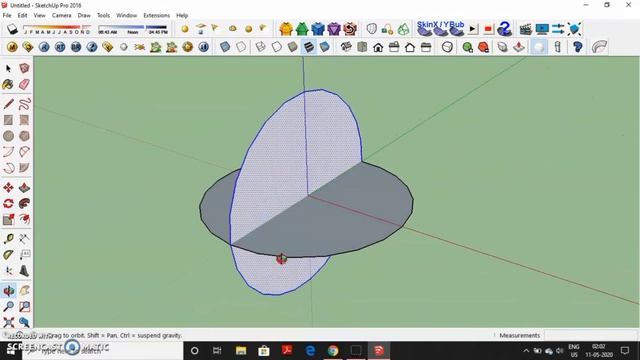Select the 2-Point Arc tool
The width and height of the screenshot is (640, 360).
[24, 152]
